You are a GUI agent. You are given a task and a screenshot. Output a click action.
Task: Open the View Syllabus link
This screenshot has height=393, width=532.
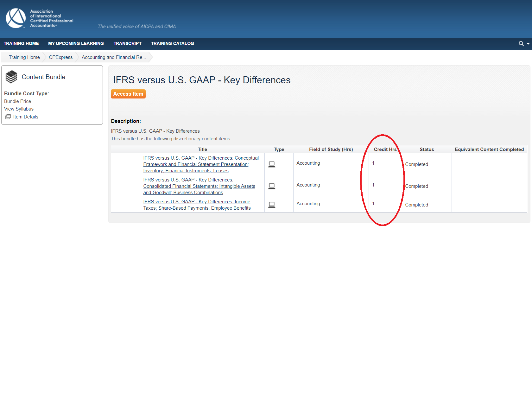coord(19,109)
